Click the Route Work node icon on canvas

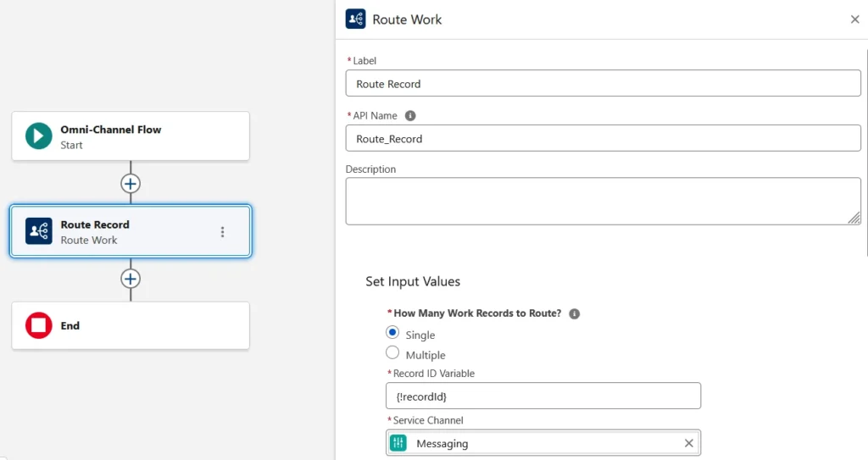pos(39,231)
